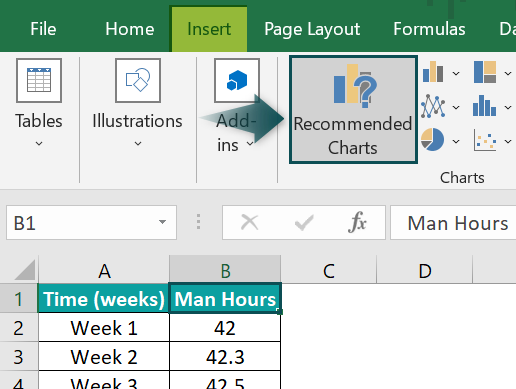The height and width of the screenshot is (389, 516).
Task: Insert a pie or doughnut chart
Action: pos(432,139)
